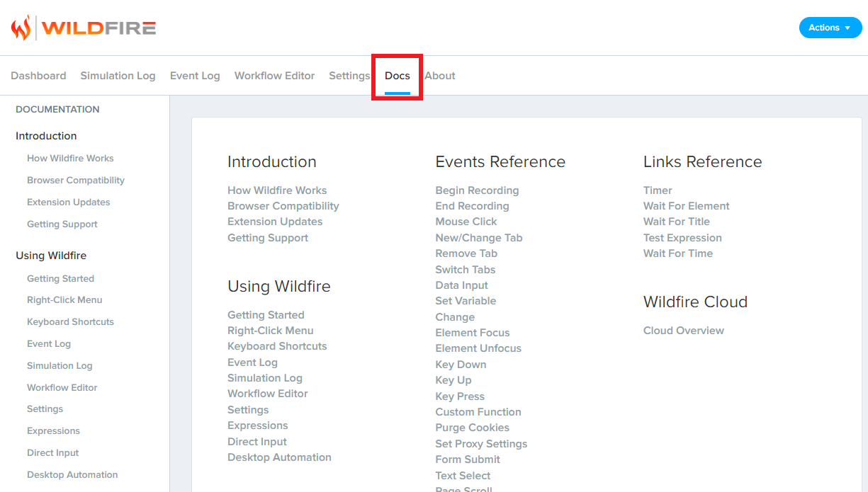Open Set Proxy Settings link
The image size is (868, 492).
[481, 444]
